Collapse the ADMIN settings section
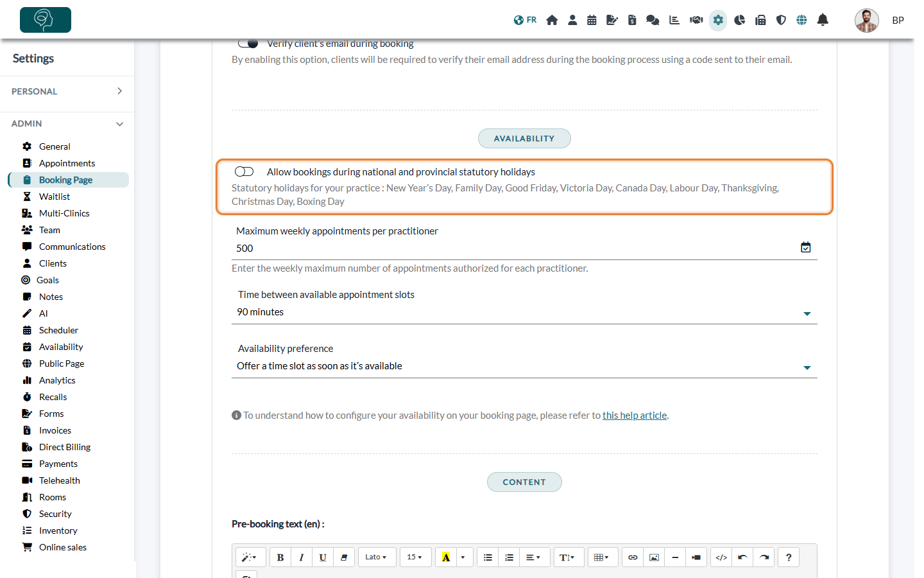This screenshot has height=578, width=924. [x=67, y=123]
